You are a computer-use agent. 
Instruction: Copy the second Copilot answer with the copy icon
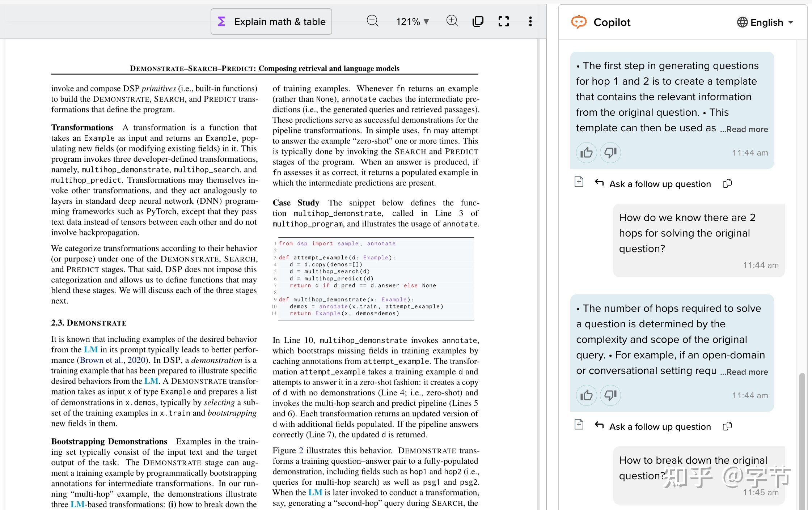click(727, 426)
